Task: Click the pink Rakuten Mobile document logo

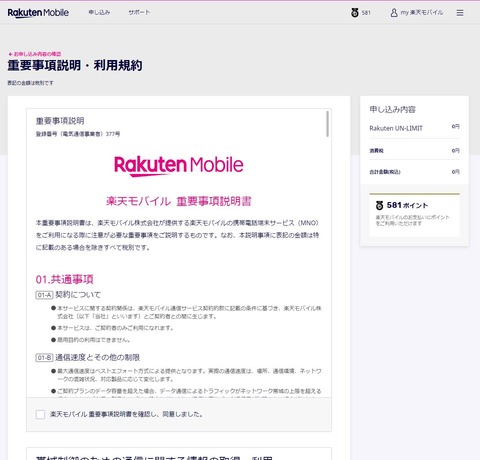Action: [x=179, y=166]
